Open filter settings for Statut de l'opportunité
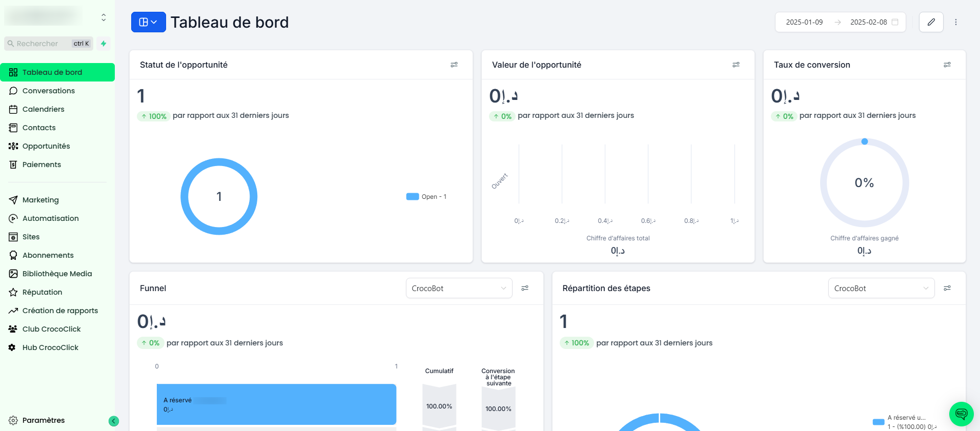980x431 pixels. [x=454, y=65]
